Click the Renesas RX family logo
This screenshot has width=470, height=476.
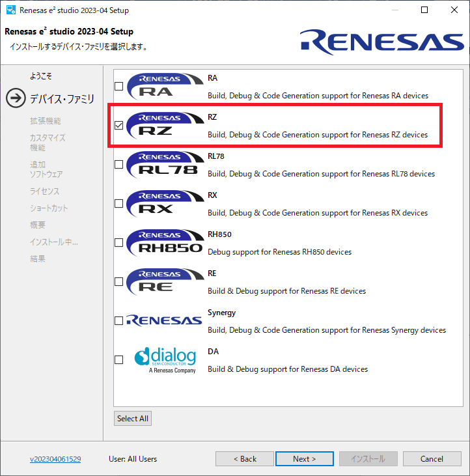[165, 203]
